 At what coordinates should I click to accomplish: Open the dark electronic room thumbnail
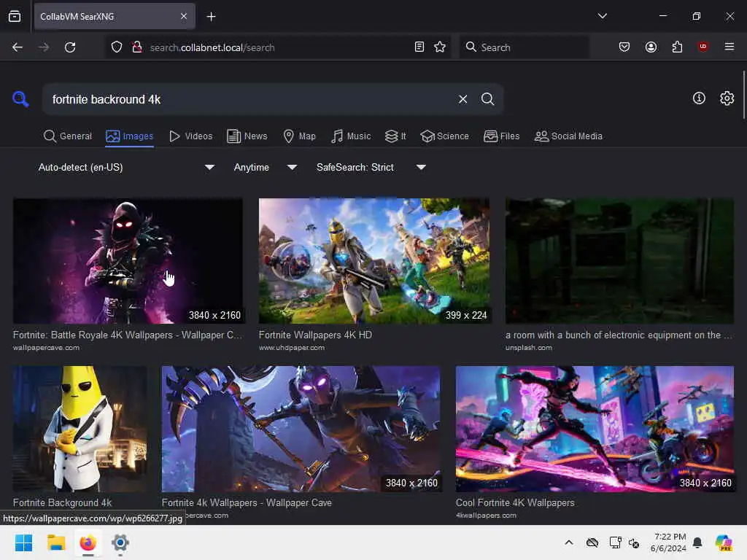tap(619, 261)
